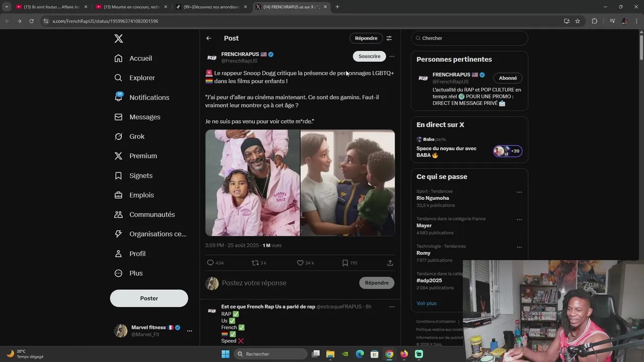Open tab search dropdown arrow
Viewport: 644px width, 362px height.
7,7
